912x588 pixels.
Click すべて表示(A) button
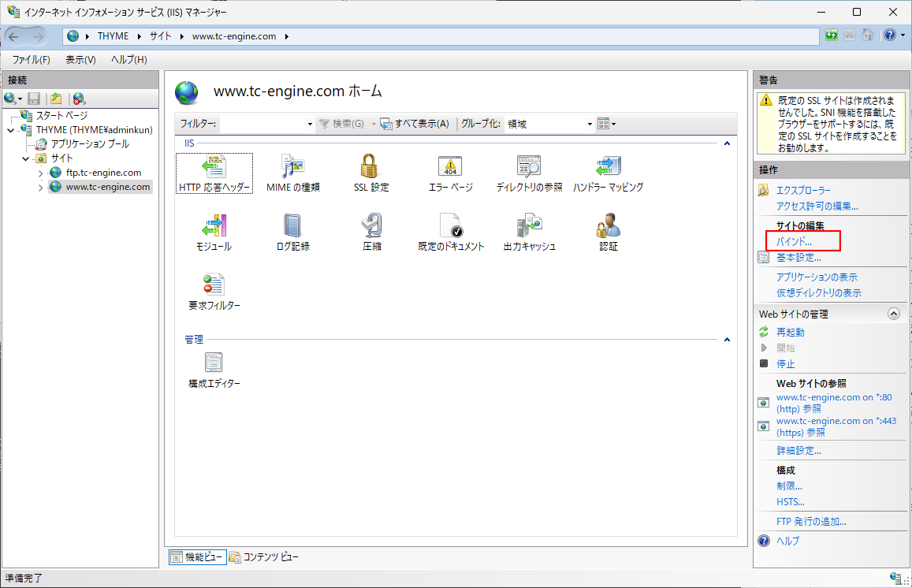pos(415,124)
